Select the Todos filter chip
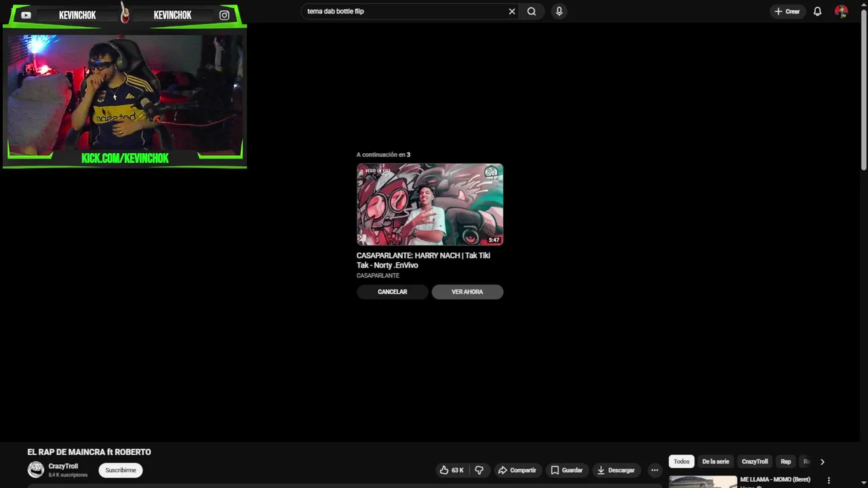 [x=682, y=462]
